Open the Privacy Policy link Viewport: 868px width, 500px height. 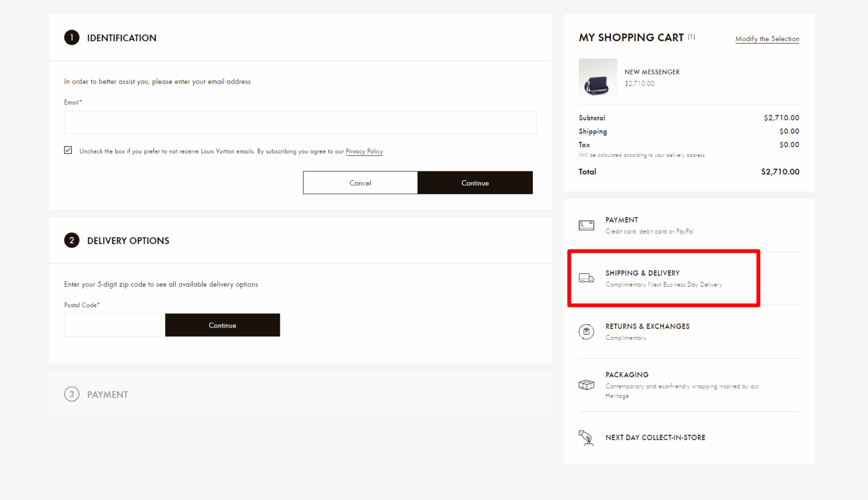[364, 151]
